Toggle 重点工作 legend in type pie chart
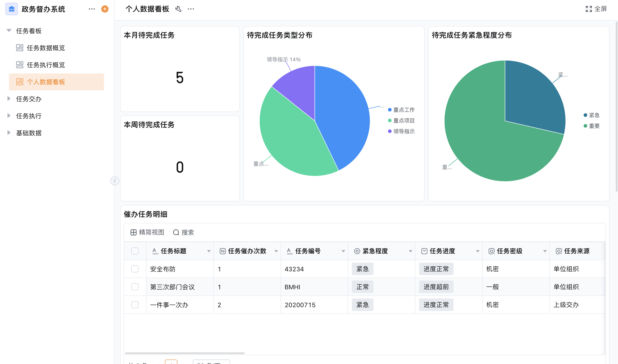The width and height of the screenshot is (618, 364). coord(401,110)
